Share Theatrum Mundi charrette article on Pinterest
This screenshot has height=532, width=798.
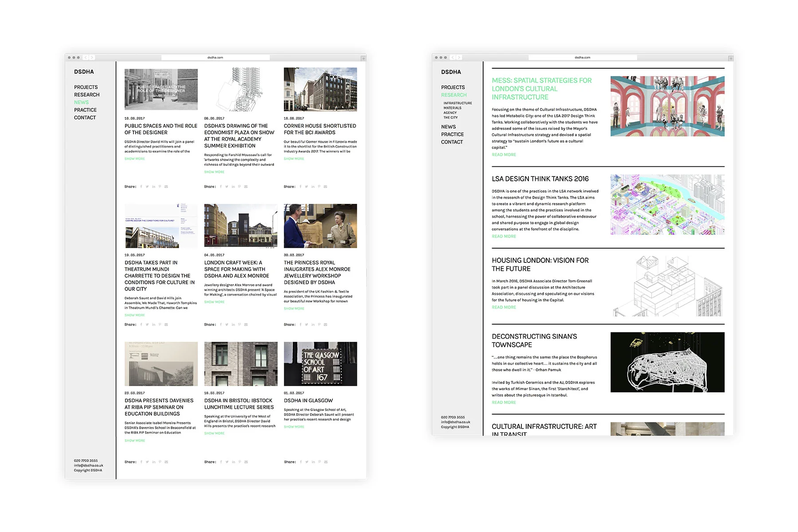160,325
